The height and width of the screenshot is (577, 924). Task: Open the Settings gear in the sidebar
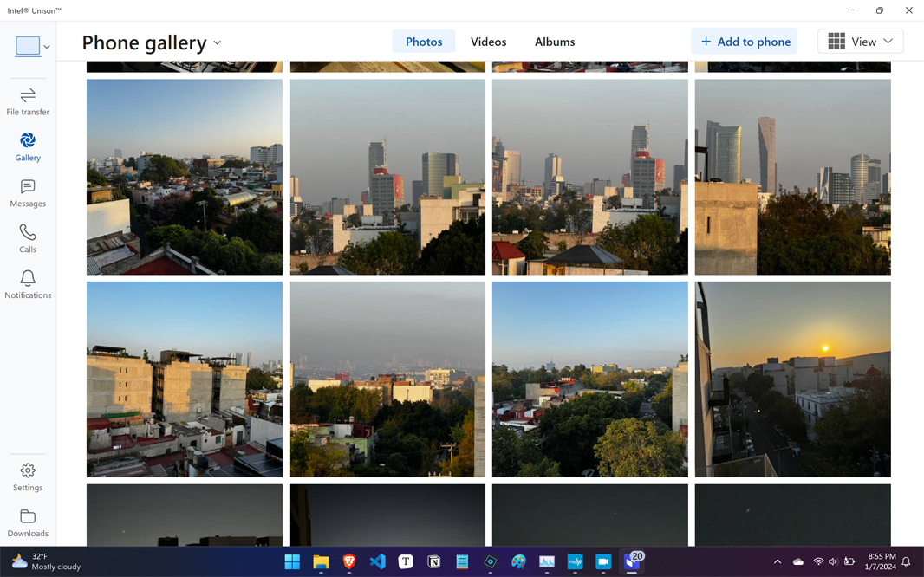point(28,477)
